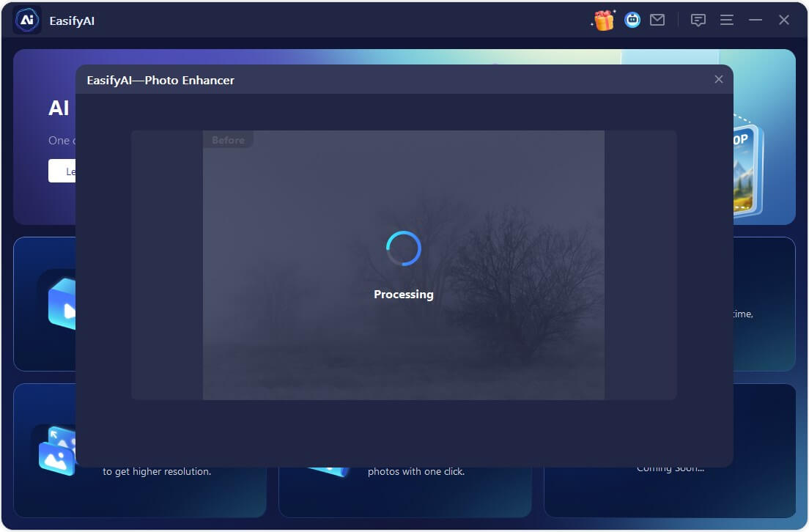Click the EasifyAI—Photo Enhancer dialog title
This screenshot has width=809, height=532.
(160, 80)
